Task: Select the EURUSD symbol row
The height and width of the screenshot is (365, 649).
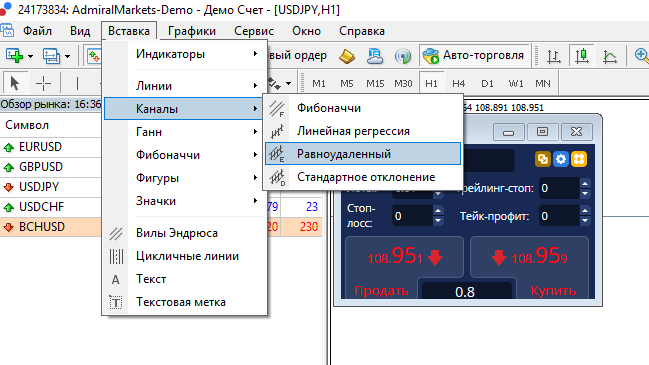Action: pos(50,147)
